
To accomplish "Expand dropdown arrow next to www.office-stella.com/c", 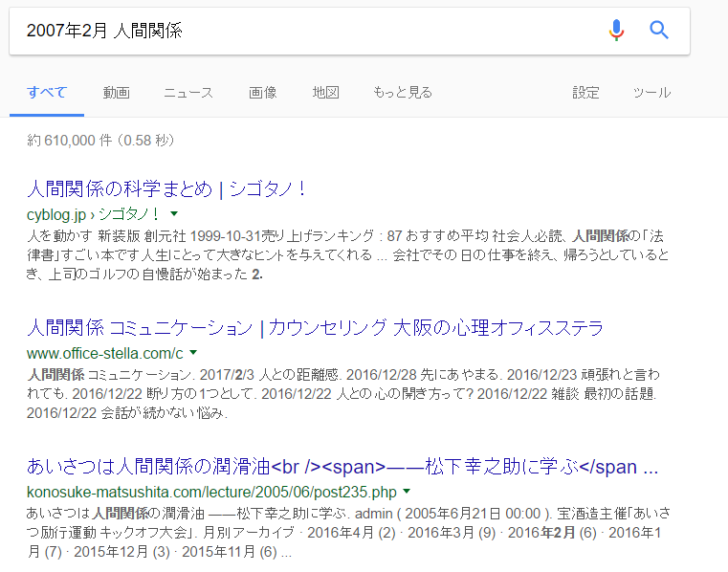I will (193, 353).
